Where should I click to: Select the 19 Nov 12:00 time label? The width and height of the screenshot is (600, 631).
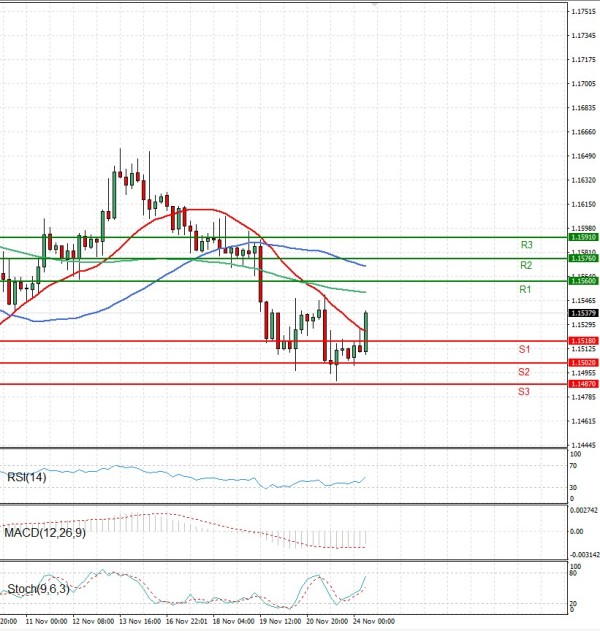pyautogui.click(x=280, y=621)
